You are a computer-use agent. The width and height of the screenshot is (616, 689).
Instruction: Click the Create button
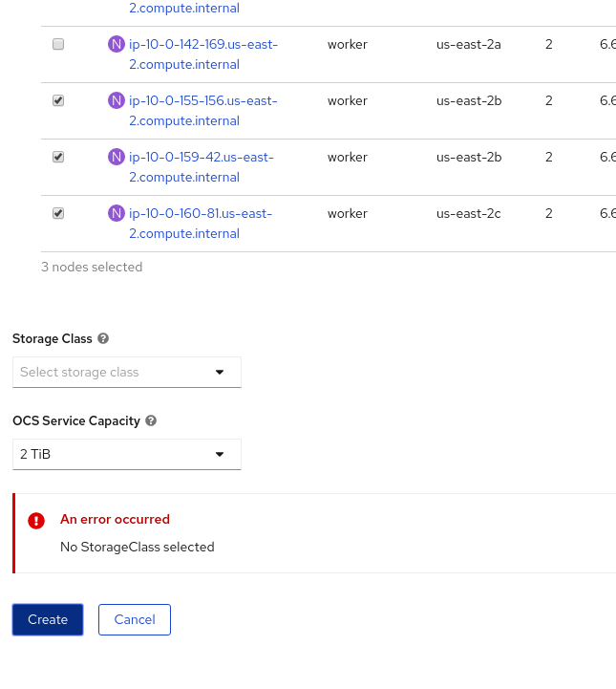[48, 619]
